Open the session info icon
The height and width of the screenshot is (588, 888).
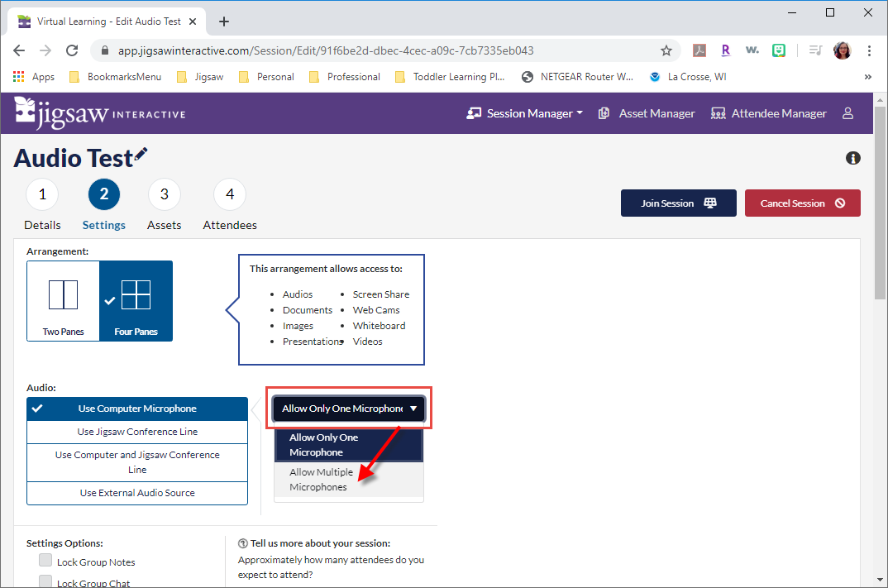point(853,158)
